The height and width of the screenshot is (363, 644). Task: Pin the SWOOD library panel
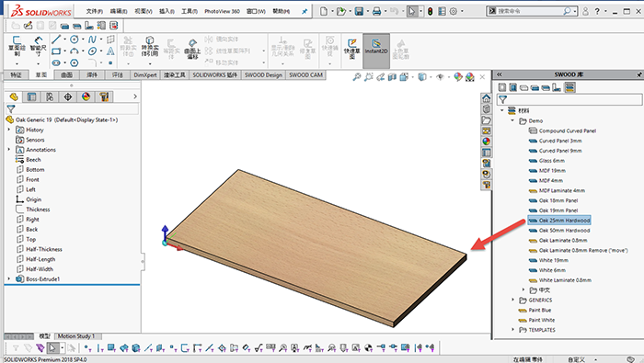pos(639,74)
